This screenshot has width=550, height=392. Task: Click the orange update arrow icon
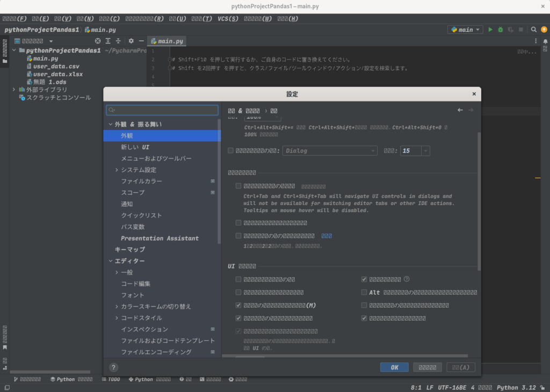pyautogui.click(x=544, y=30)
